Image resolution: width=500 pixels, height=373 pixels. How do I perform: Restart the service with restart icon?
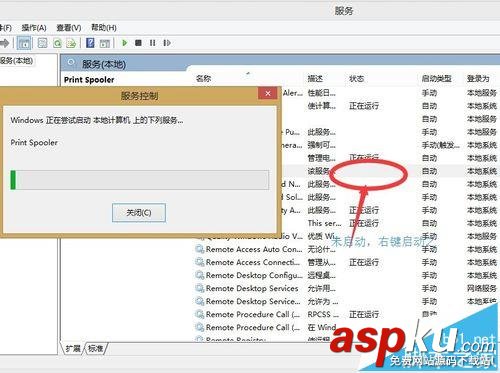pyautogui.click(x=167, y=43)
